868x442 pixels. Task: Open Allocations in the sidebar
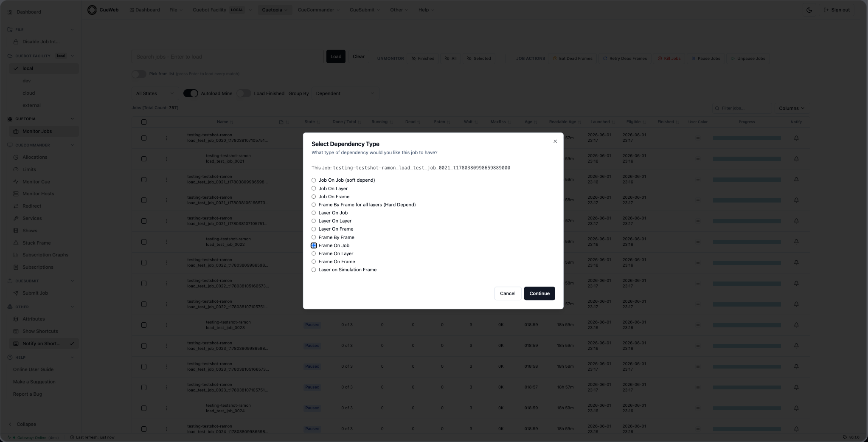pyautogui.click(x=35, y=157)
